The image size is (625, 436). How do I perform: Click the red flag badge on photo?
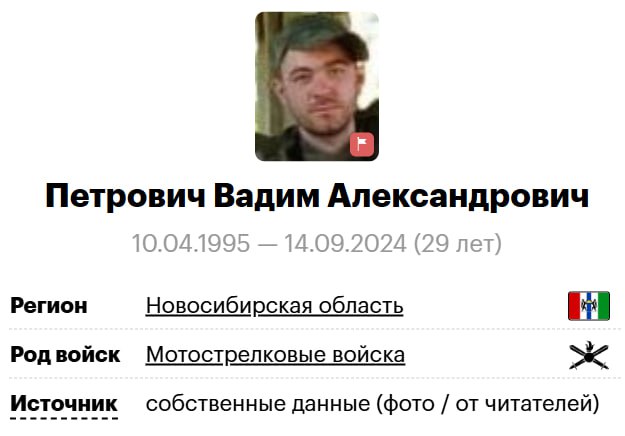(x=362, y=144)
